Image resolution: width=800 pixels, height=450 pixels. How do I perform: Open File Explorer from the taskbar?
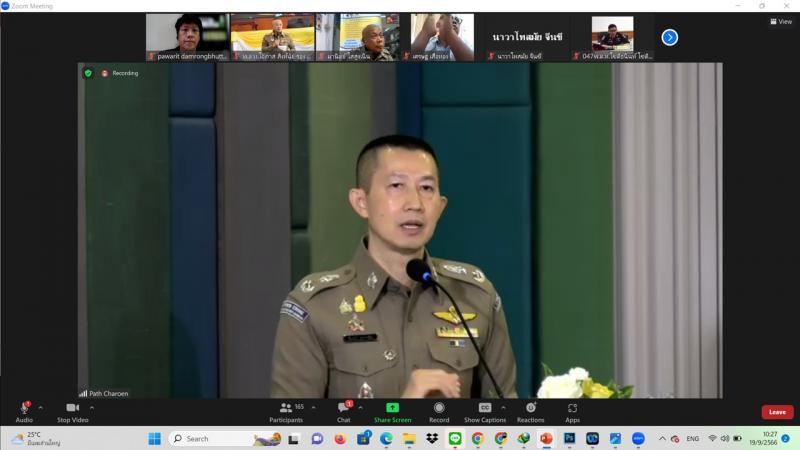tap(409, 438)
